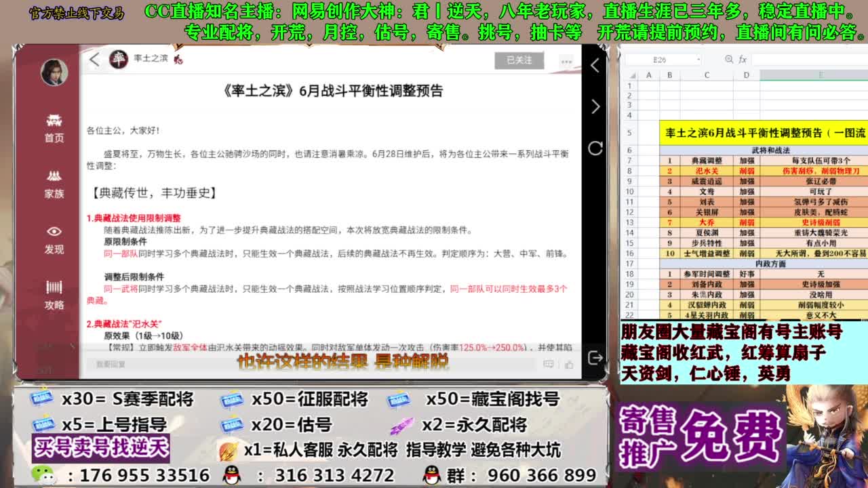Click the 调整后限制条件 subheading
868x488 pixels.
click(x=134, y=277)
